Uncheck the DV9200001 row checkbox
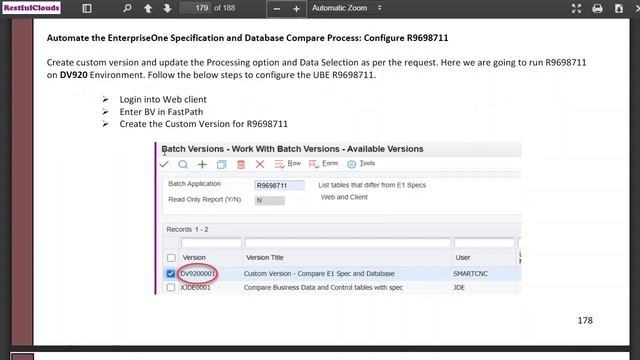 pyautogui.click(x=171, y=273)
